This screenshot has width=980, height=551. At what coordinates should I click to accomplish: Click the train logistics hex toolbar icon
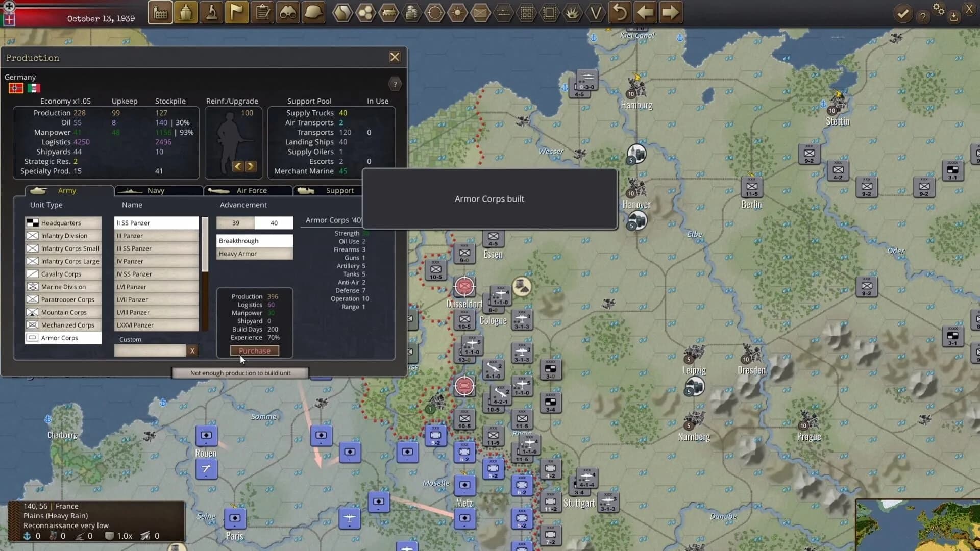pyautogui.click(x=389, y=12)
